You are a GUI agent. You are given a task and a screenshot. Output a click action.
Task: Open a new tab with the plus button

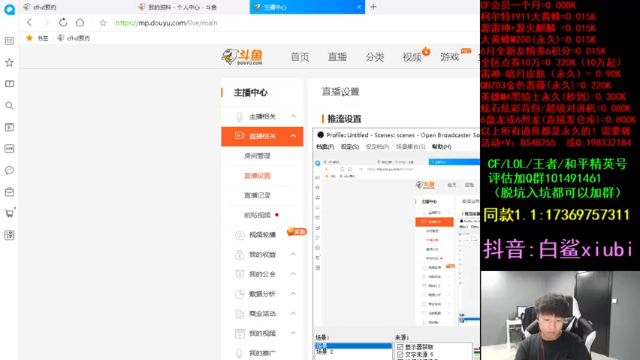tap(373, 7)
